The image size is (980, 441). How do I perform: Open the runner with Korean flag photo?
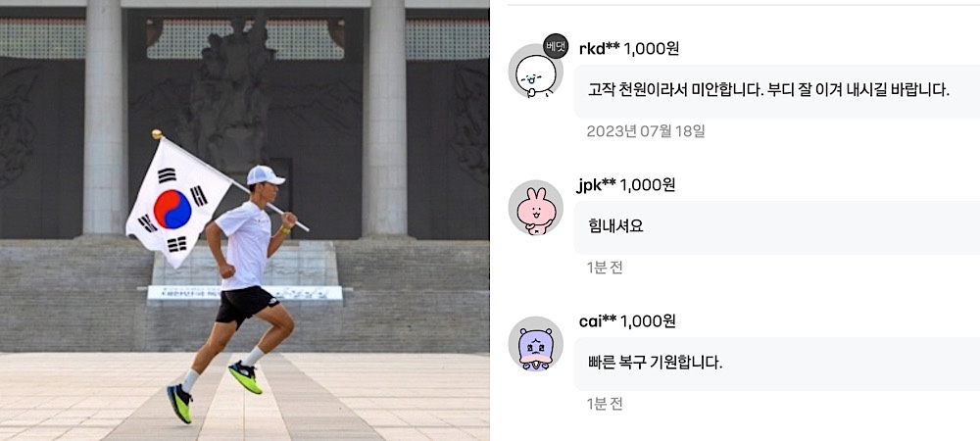pos(244,220)
